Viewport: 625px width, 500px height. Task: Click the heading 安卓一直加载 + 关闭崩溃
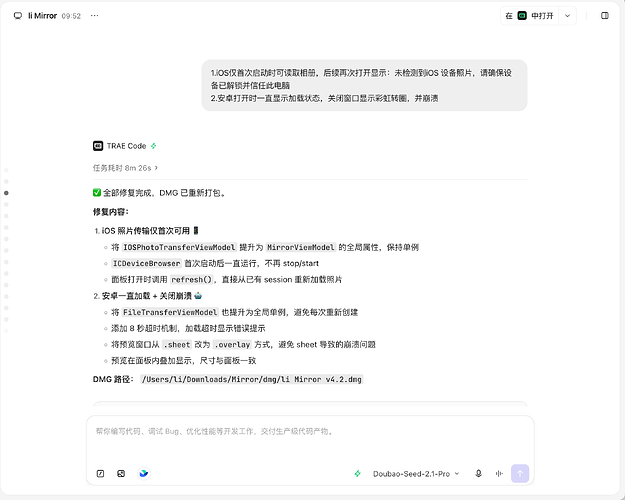147,296
